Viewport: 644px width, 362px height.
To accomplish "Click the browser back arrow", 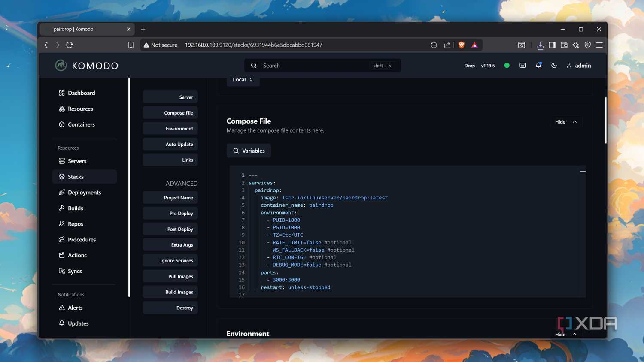I will pos(46,45).
